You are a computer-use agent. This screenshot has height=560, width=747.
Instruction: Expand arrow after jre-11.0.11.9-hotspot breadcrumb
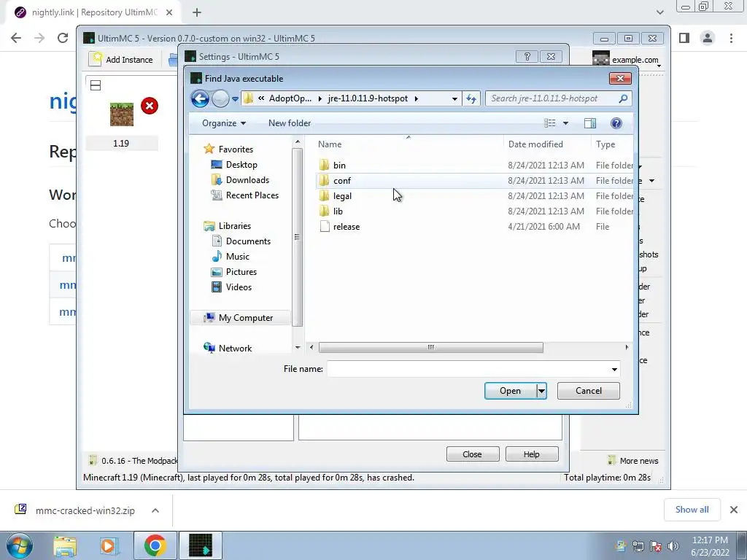[417, 98]
